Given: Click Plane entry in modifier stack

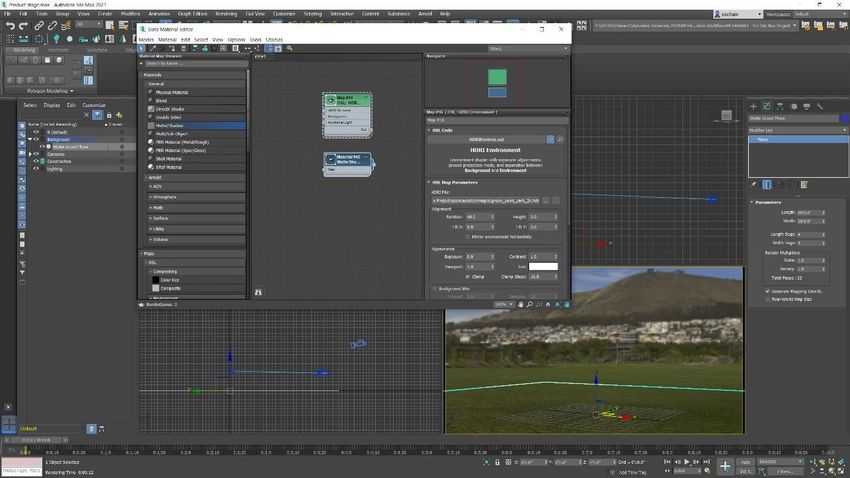Looking at the screenshot, I should coord(798,139).
